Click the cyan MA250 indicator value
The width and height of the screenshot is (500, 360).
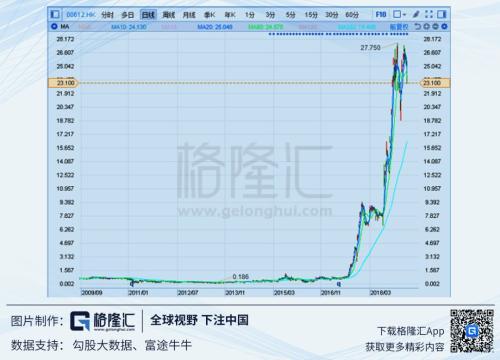pyautogui.click(x=357, y=27)
